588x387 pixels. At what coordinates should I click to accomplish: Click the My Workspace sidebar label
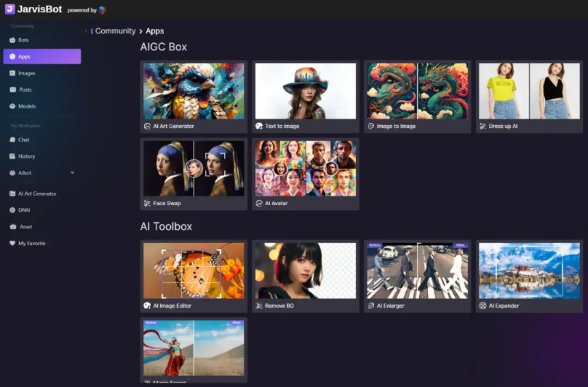pyautogui.click(x=25, y=126)
